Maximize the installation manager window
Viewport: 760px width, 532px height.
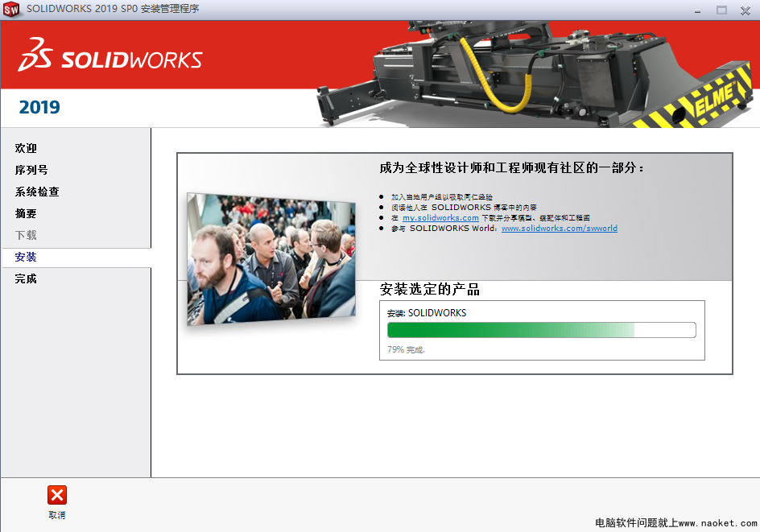click(x=721, y=10)
